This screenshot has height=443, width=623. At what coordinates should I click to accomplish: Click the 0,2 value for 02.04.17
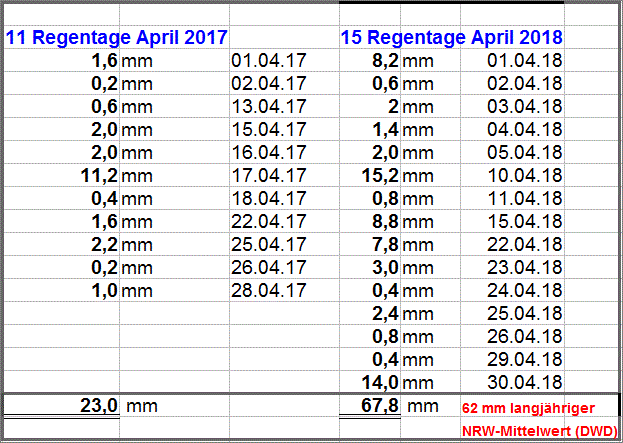point(104,84)
